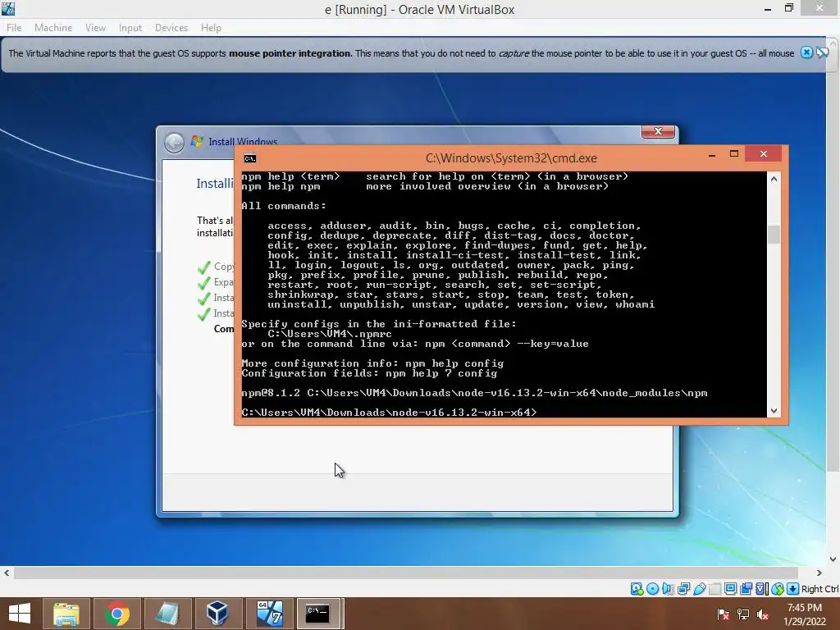840x630 pixels.
Task: Click the VM view vertical scrollbar down arrow
Action: point(833,559)
